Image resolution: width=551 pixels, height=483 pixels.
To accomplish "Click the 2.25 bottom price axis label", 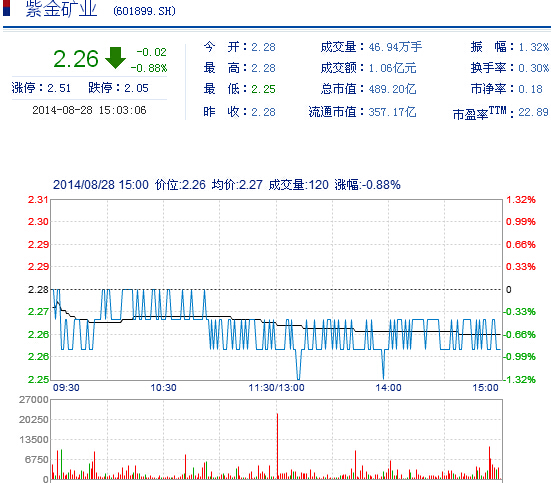I will click(x=38, y=379).
